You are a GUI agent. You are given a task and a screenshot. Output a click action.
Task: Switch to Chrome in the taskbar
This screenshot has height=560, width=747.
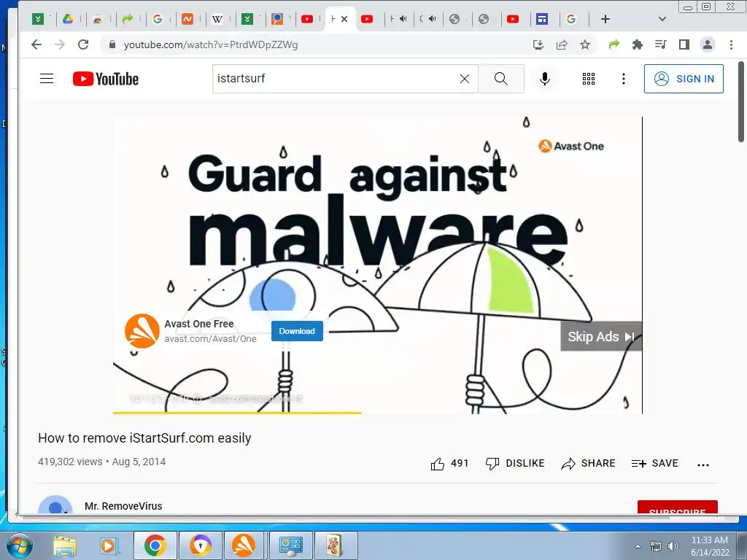tap(155, 545)
